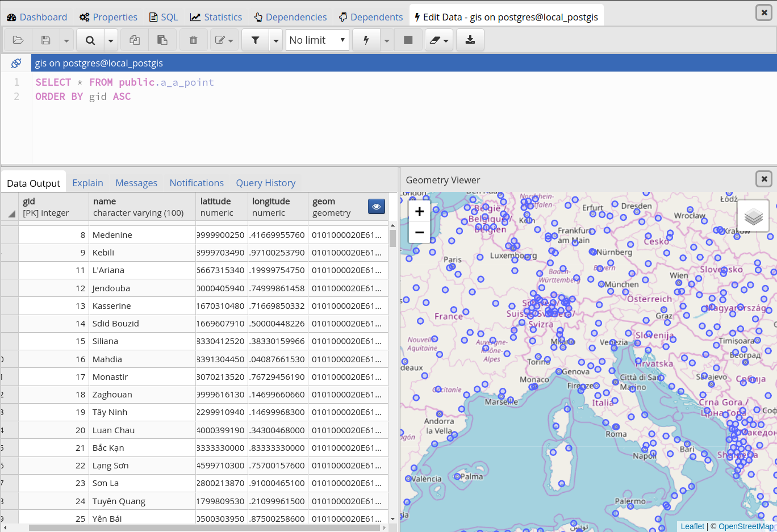Click the Save floppy disk icon
This screenshot has width=777, height=532.
coord(46,40)
